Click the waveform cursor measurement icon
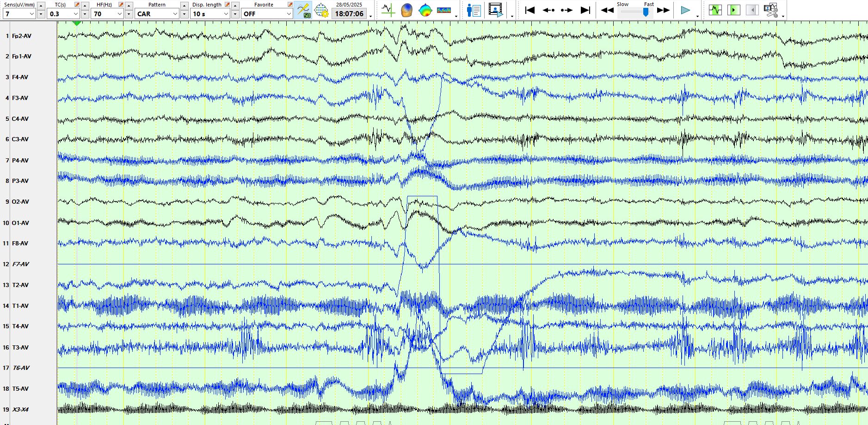This screenshot has height=425, width=868. coord(388,10)
